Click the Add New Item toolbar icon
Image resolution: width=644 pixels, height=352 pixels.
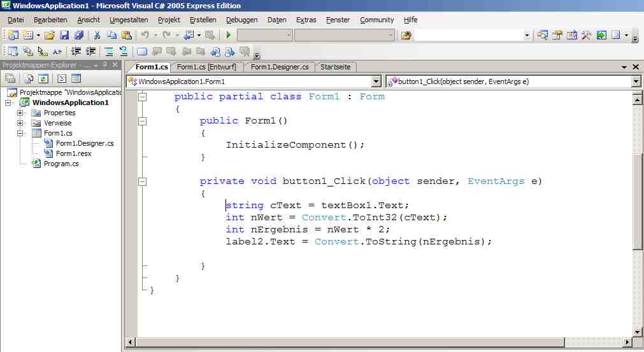(x=28, y=35)
